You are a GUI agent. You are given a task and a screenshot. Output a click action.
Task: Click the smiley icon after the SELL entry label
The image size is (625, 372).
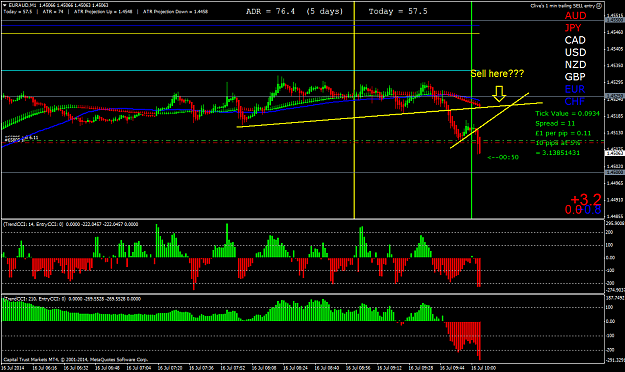pyautogui.click(x=599, y=6)
